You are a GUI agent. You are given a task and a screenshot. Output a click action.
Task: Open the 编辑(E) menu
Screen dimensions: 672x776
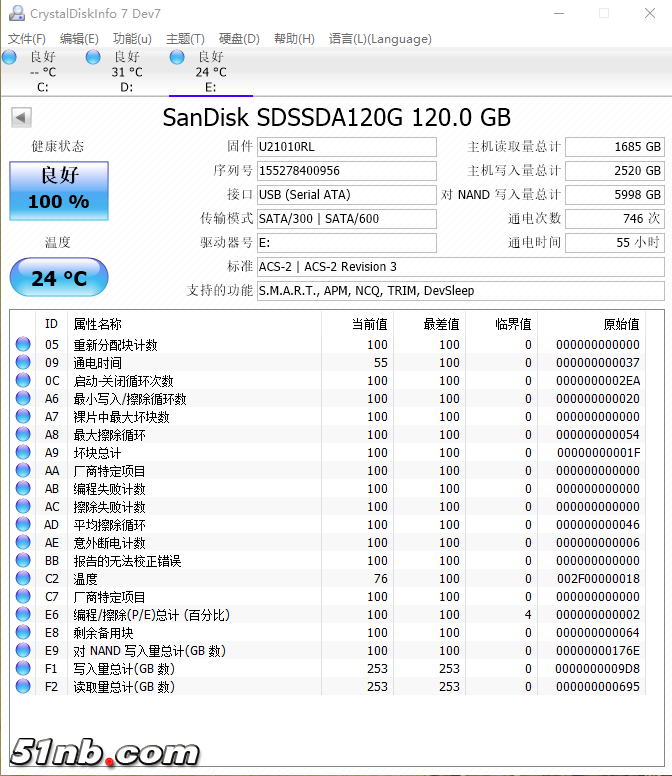pyautogui.click(x=79, y=39)
